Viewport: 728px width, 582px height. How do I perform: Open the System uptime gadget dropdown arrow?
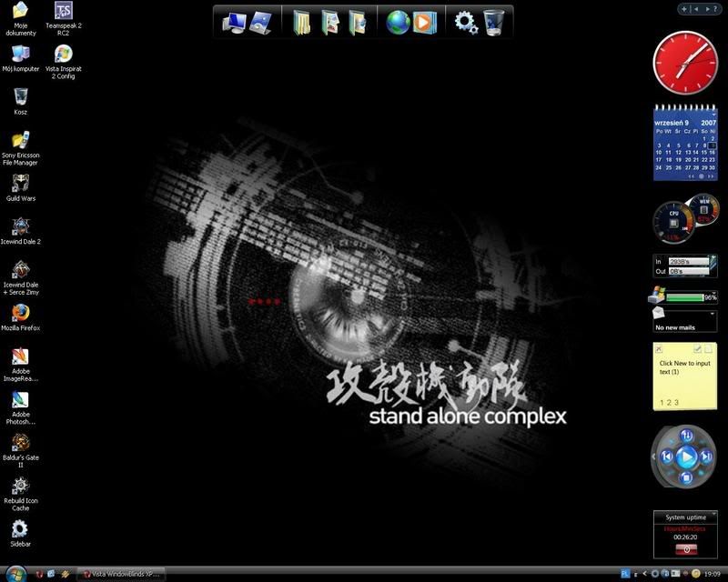713,514
